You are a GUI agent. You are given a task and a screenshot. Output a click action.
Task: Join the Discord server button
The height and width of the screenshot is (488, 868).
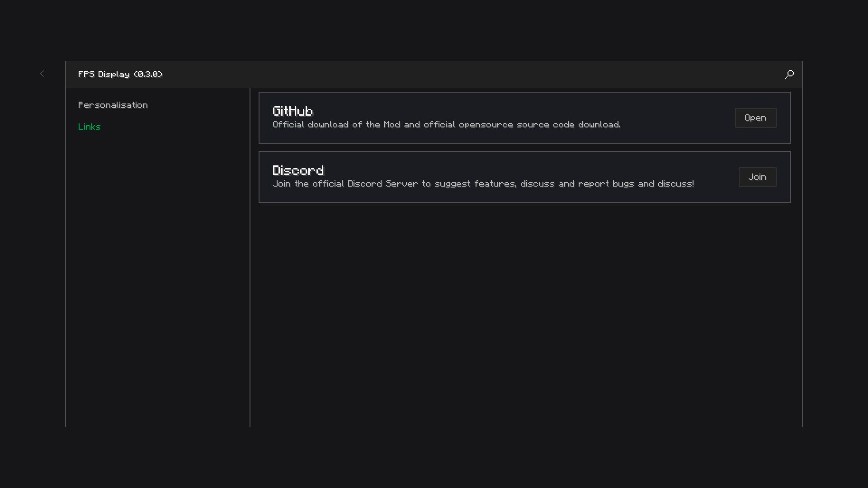[757, 177]
